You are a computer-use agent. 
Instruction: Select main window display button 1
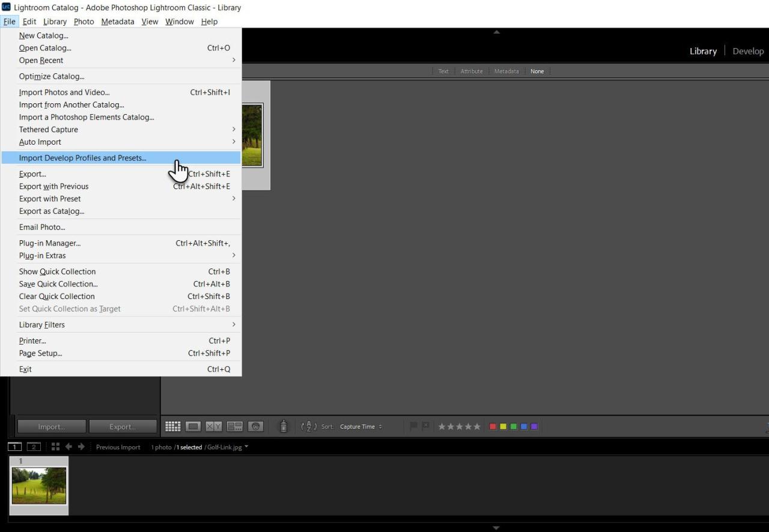15,447
